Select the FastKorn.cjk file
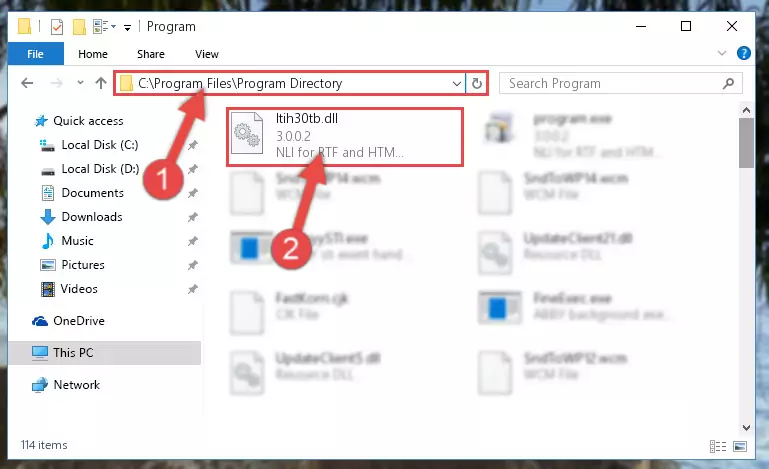 point(289,313)
